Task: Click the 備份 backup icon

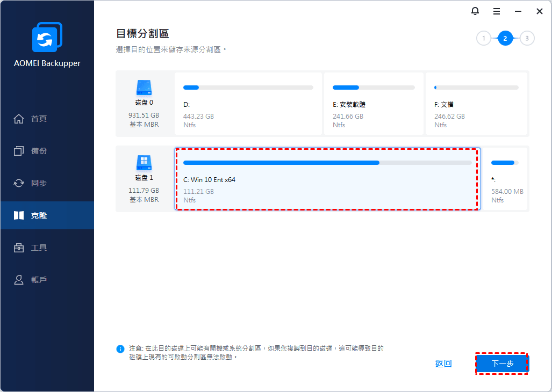Action: [x=19, y=151]
